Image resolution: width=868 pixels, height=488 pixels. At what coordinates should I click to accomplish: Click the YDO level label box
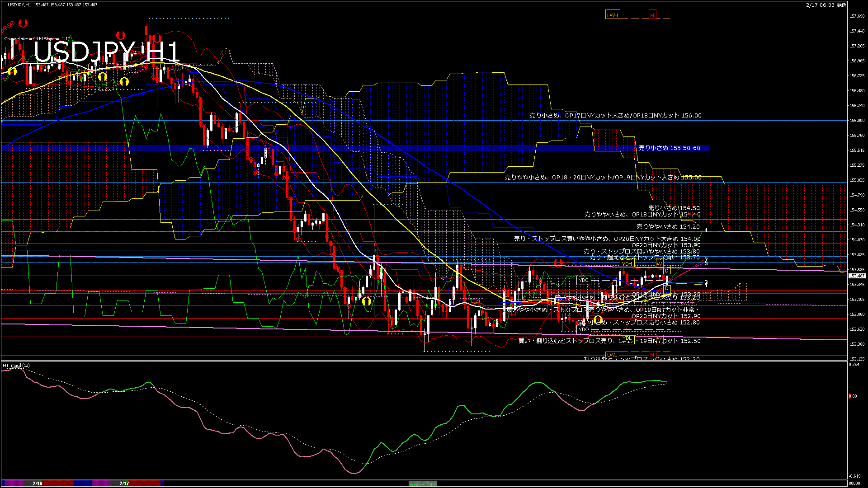[584, 329]
